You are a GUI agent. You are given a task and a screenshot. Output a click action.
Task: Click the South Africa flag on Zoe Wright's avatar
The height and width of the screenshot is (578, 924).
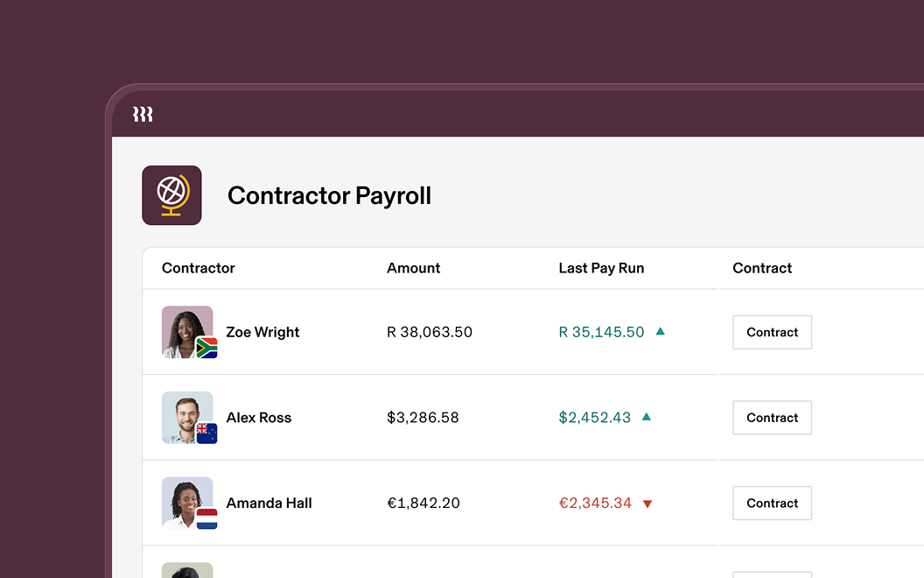click(x=206, y=349)
